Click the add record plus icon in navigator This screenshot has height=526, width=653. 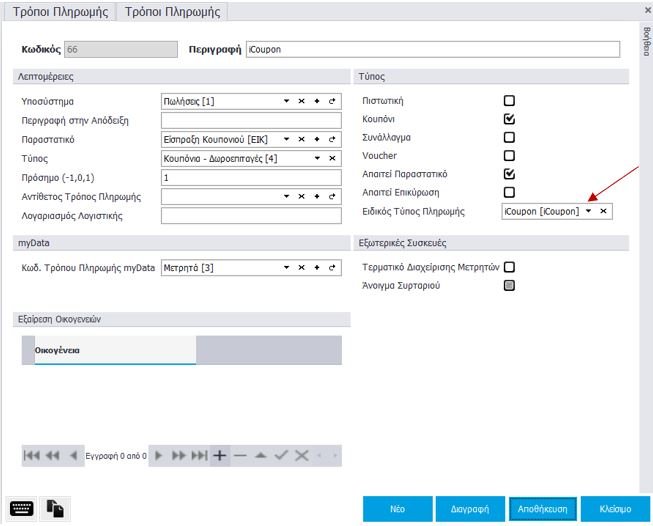[x=220, y=455]
